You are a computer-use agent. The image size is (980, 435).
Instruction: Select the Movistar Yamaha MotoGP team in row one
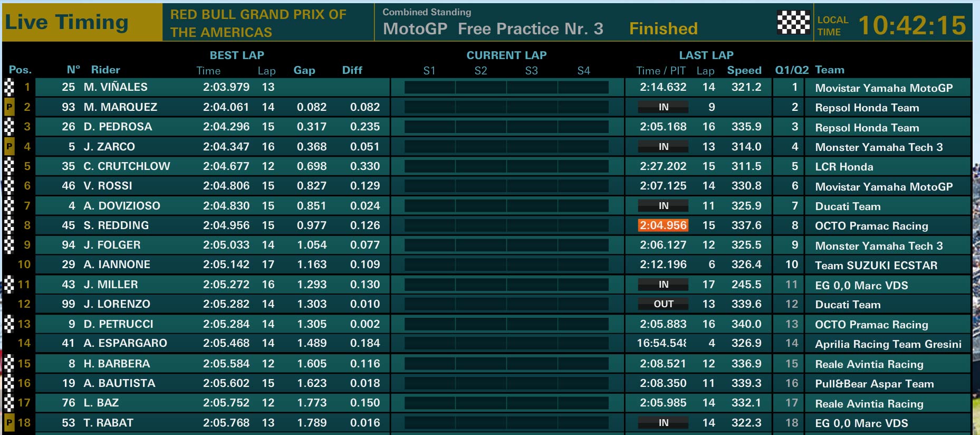click(x=884, y=88)
